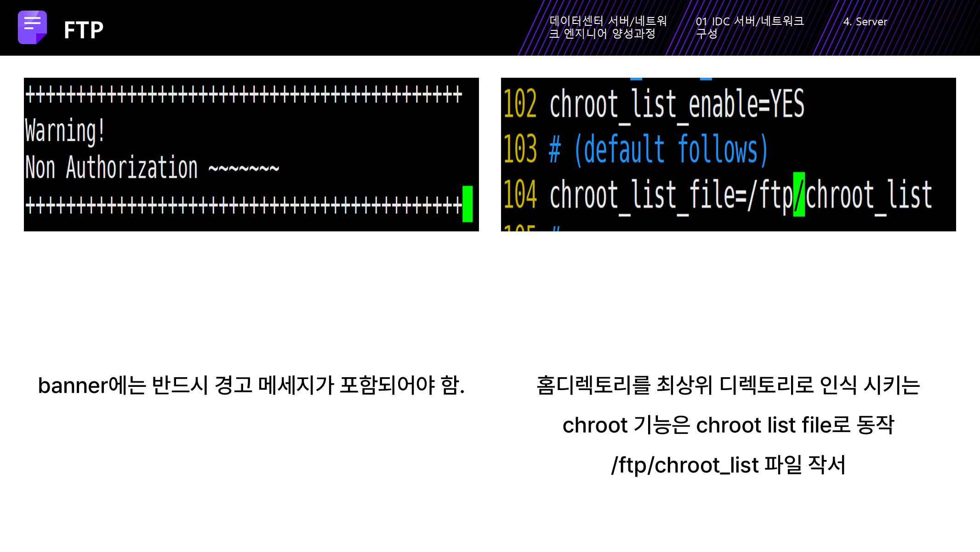Click the '홈디렉토리를 최상위 디렉토리로' text line
Image resolution: width=980 pixels, height=552 pixels.
728,385
